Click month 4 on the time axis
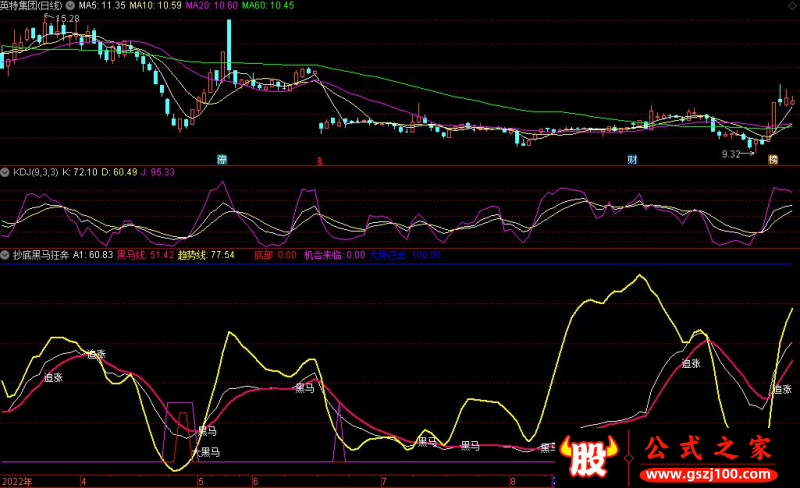 point(84,481)
